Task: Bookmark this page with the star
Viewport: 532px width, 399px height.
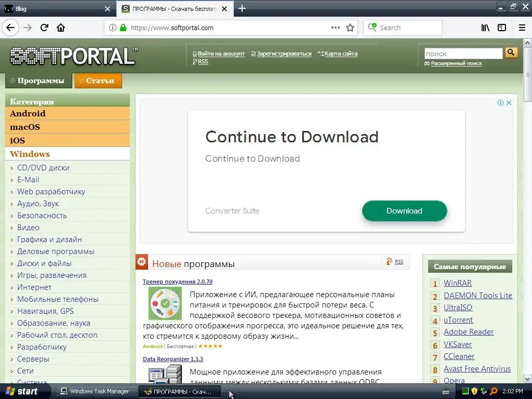Action: click(350, 28)
